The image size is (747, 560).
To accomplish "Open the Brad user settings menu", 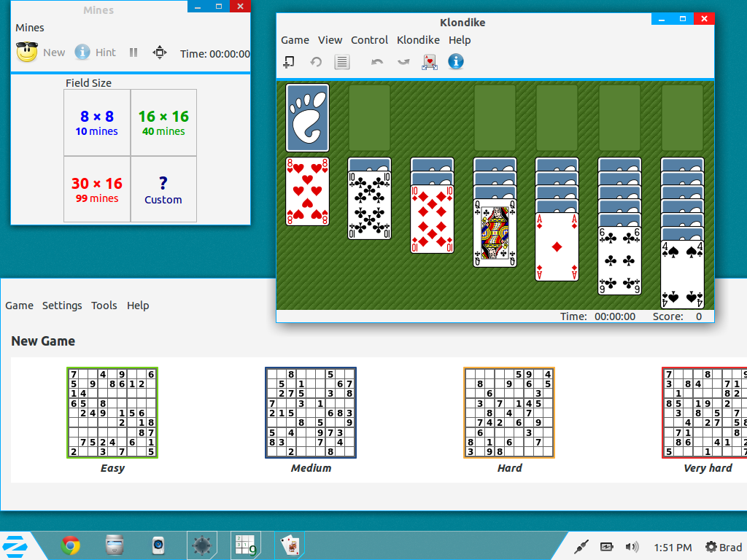I will [724, 547].
